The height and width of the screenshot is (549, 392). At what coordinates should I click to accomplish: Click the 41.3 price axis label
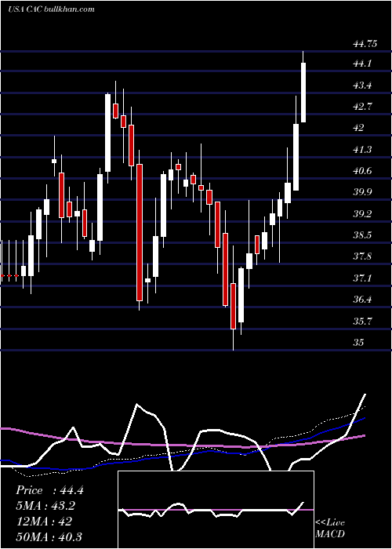pyautogui.click(x=362, y=150)
